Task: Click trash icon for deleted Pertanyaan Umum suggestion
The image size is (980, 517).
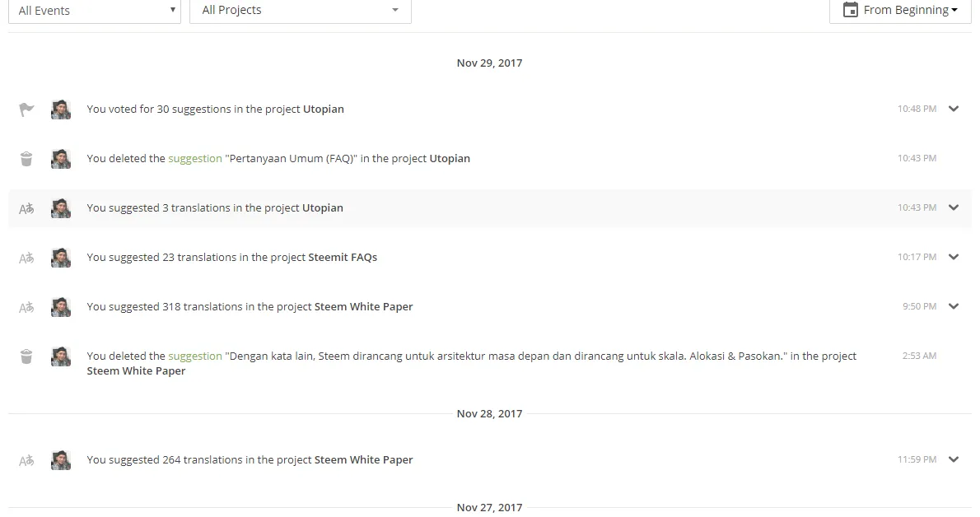Action: point(26,159)
